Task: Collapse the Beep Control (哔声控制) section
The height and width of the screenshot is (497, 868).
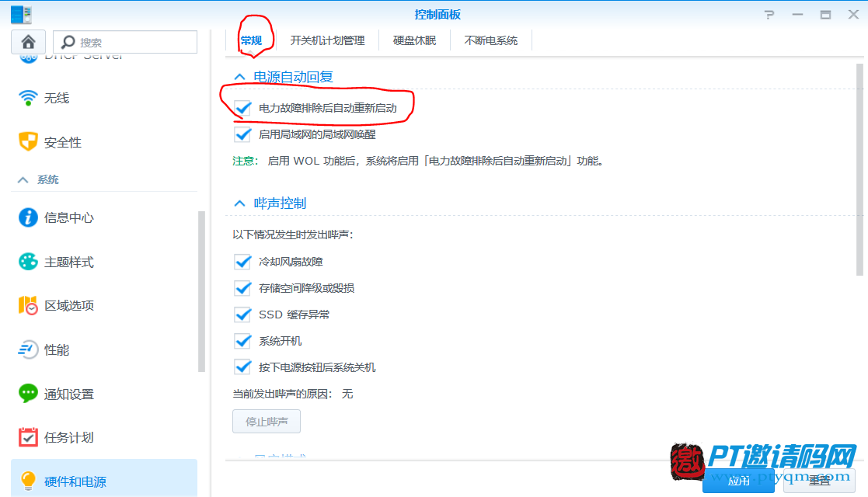Action: pyautogui.click(x=239, y=203)
